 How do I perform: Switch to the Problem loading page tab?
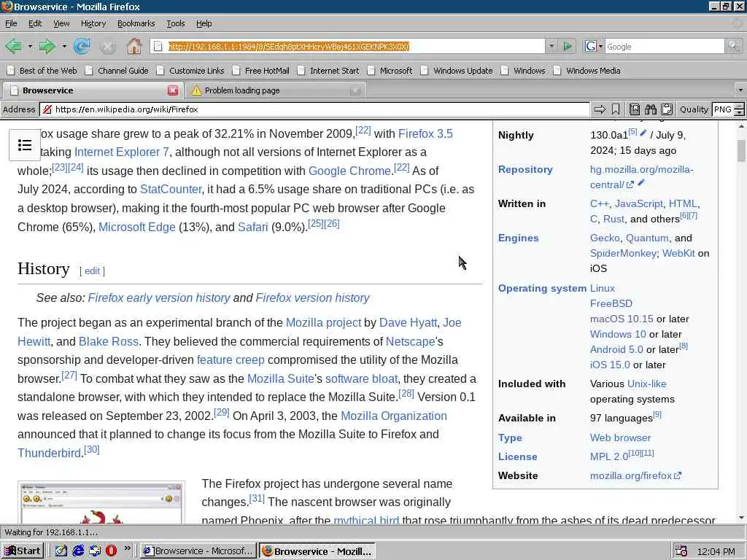(275, 90)
